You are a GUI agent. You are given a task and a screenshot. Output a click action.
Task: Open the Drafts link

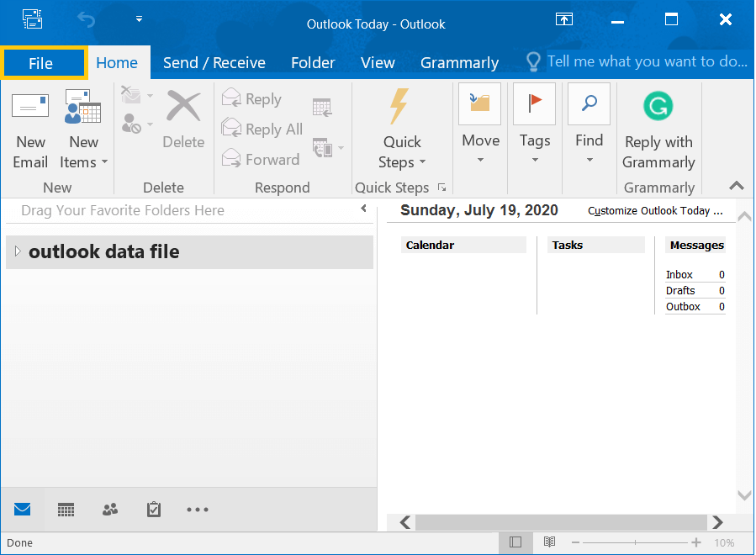pyautogui.click(x=680, y=291)
